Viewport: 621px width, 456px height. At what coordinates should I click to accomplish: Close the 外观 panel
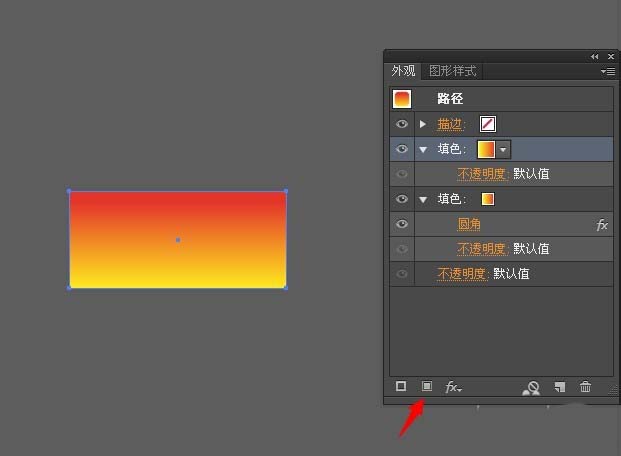click(611, 57)
